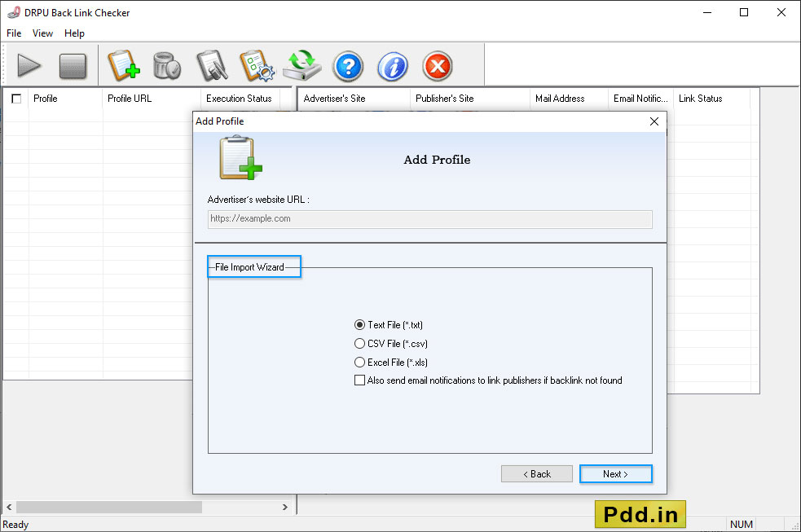
Task: Start execution with the Play toolbar icon
Action: pos(29,66)
